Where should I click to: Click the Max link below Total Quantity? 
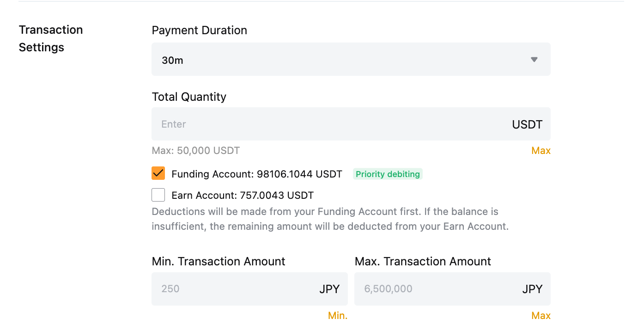tap(541, 151)
